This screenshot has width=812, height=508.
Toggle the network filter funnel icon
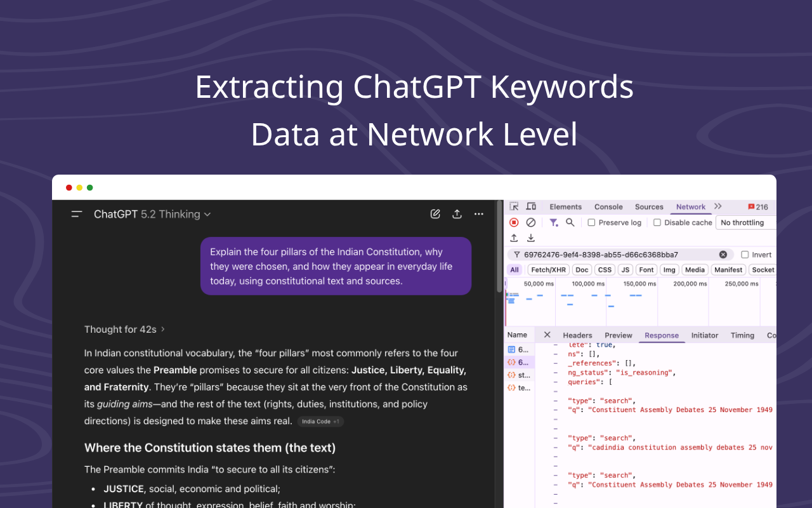(554, 222)
